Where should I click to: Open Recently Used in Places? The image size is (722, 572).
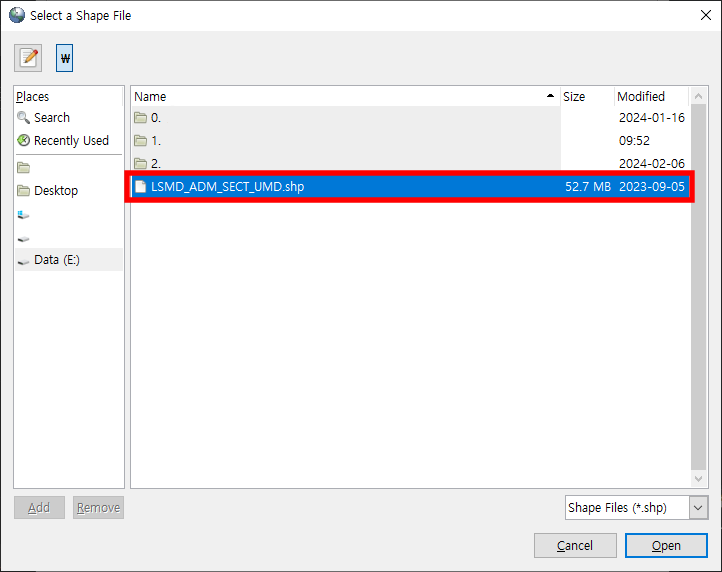click(69, 140)
